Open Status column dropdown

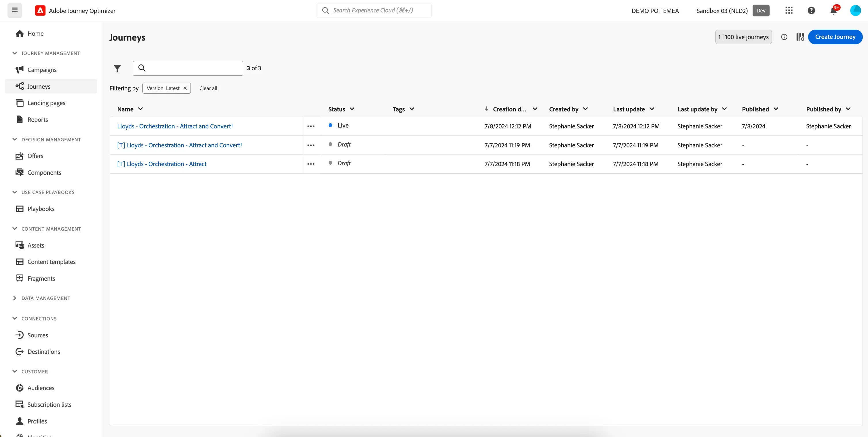tap(352, 109)
